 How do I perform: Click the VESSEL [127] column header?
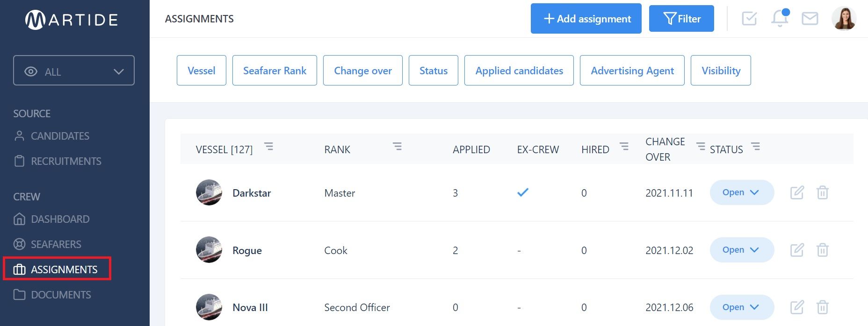[224, 149]
